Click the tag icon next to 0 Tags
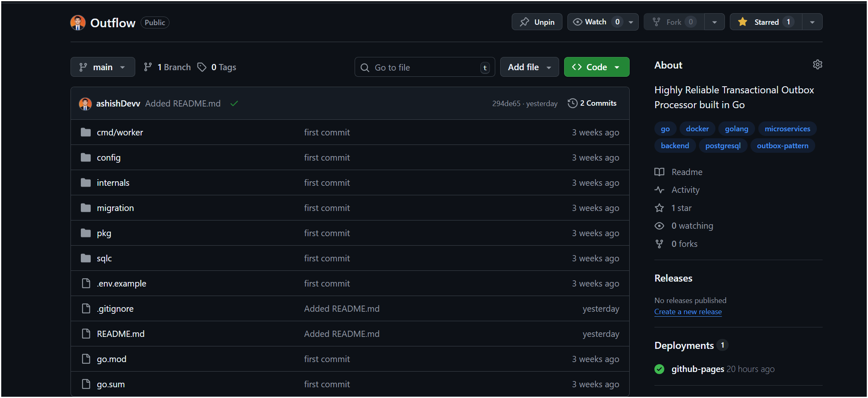Viewport: 868px width, 398px height. [202, 67]
